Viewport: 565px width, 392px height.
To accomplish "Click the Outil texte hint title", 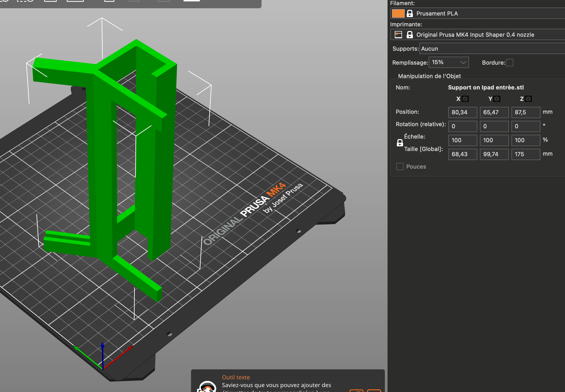I will tap(236, 377).
